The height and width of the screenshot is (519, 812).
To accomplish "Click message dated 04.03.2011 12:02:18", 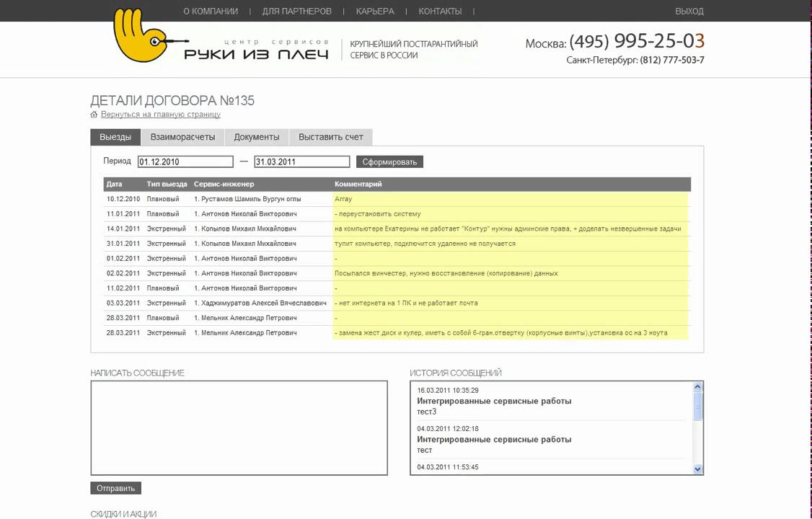I will click(x=448, y=429).
